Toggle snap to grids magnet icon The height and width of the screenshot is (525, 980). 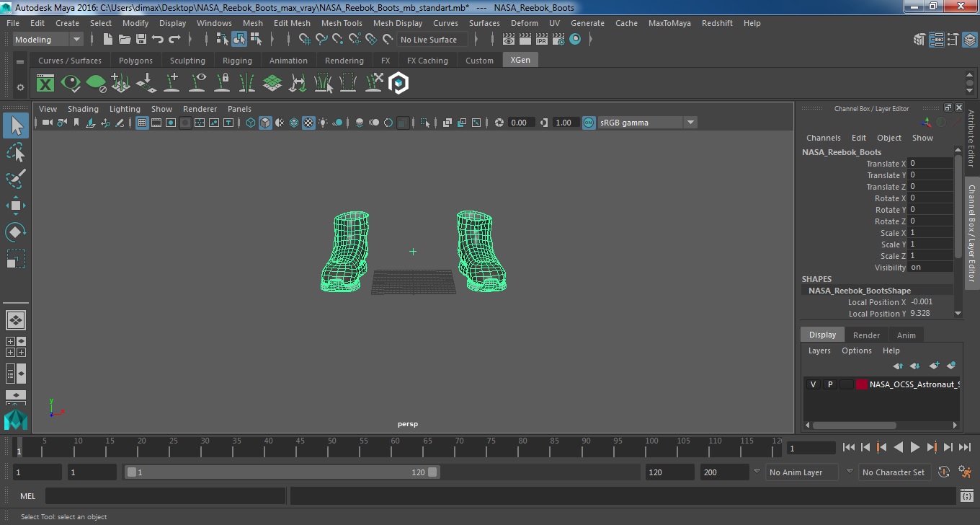point(305,40)
